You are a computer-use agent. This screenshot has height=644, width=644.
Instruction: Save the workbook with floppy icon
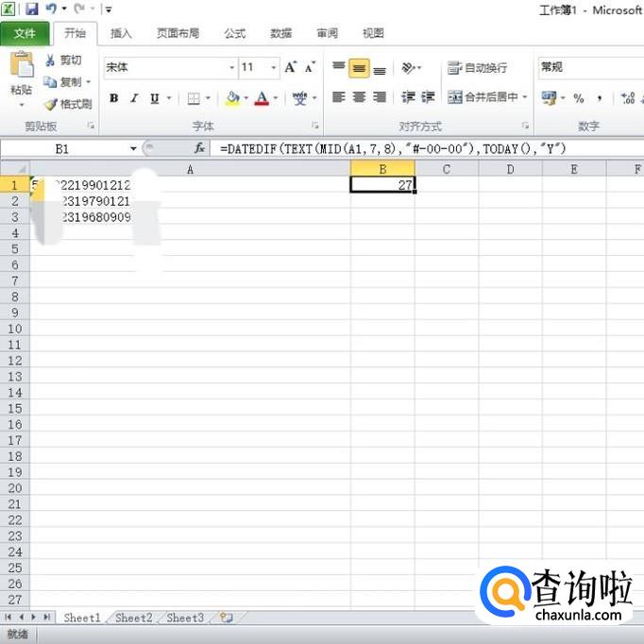point(31,8)
